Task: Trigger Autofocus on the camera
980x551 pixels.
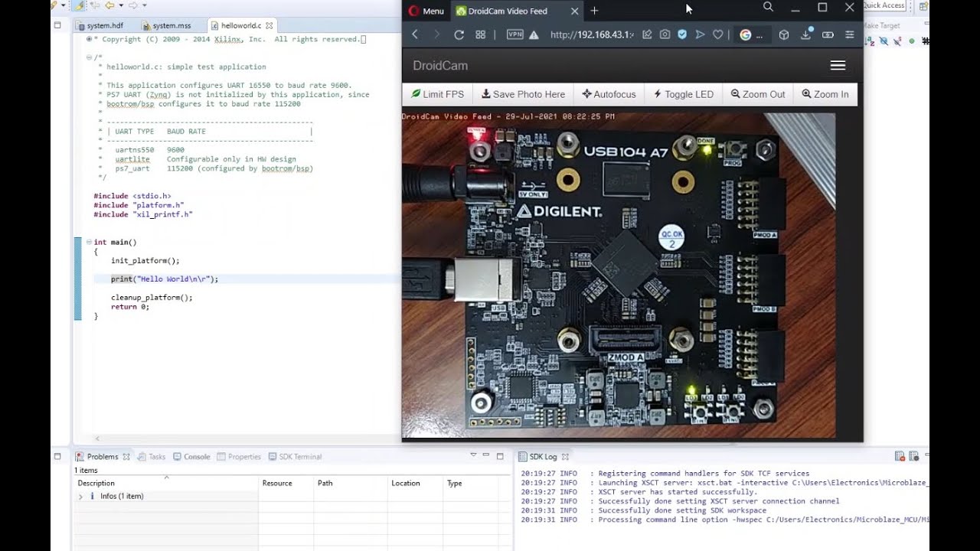Action: pos(609,94)
